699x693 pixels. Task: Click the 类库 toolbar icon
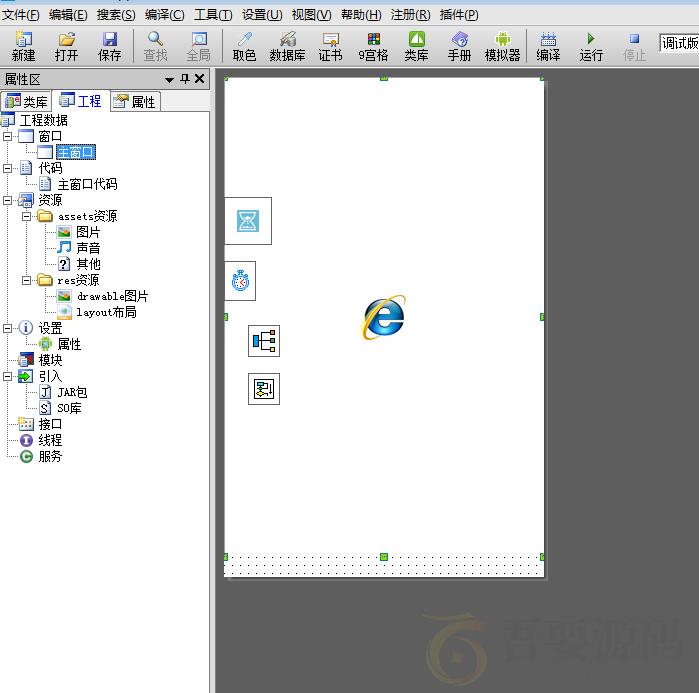(416, 46)
